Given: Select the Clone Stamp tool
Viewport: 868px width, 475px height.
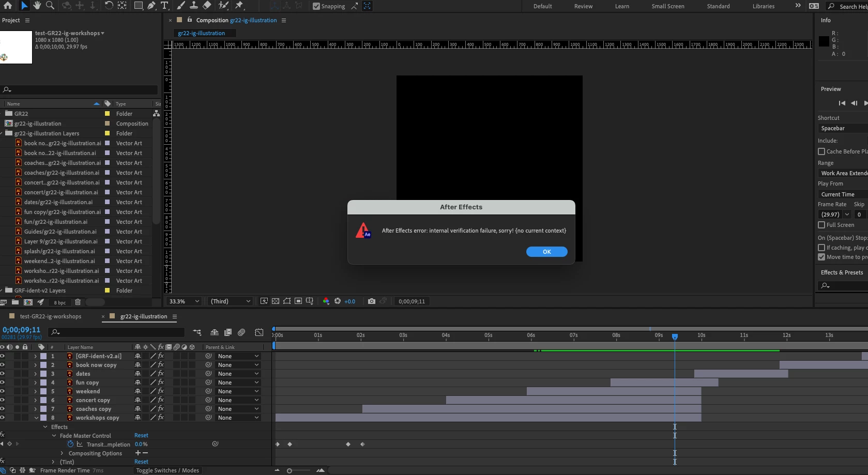Looking at the screenshot, I should [193, 6].
